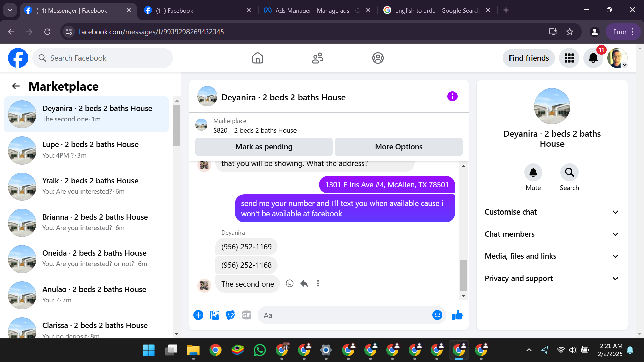Reply to 'The second one' message

[304, 284]
